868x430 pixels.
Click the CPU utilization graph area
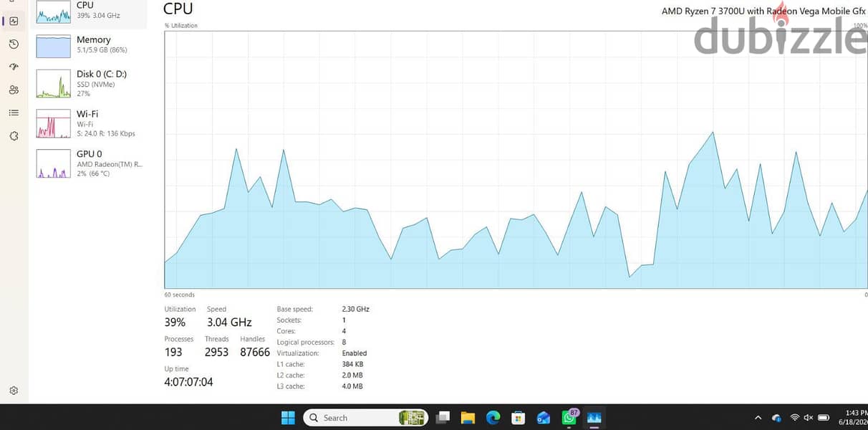coord(516,160)
